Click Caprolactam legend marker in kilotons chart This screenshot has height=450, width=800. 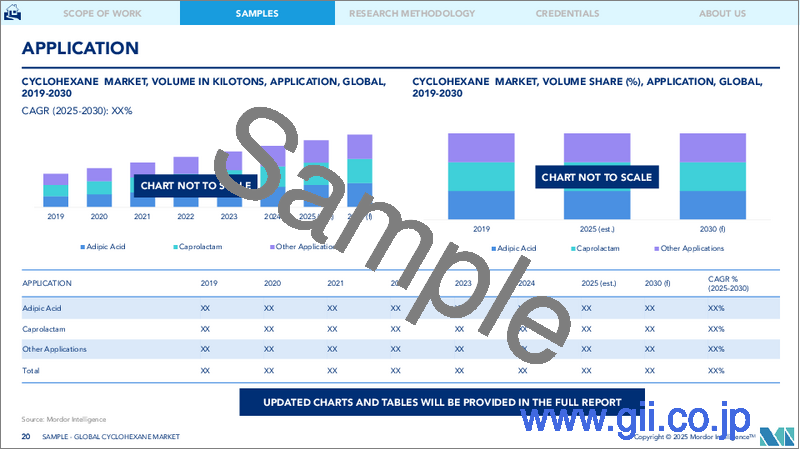click(174, 247)
